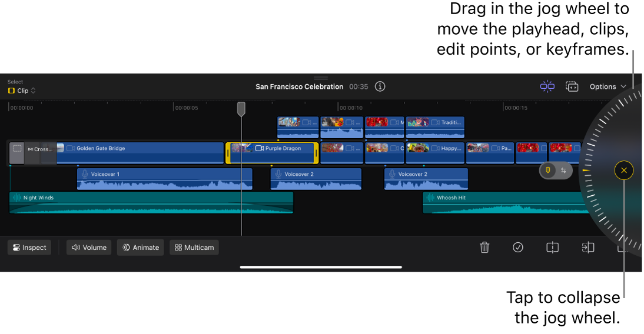The height and width of the screenshot is (334, 644).
Task: Close the jog wheel
Action: (624, 171)
